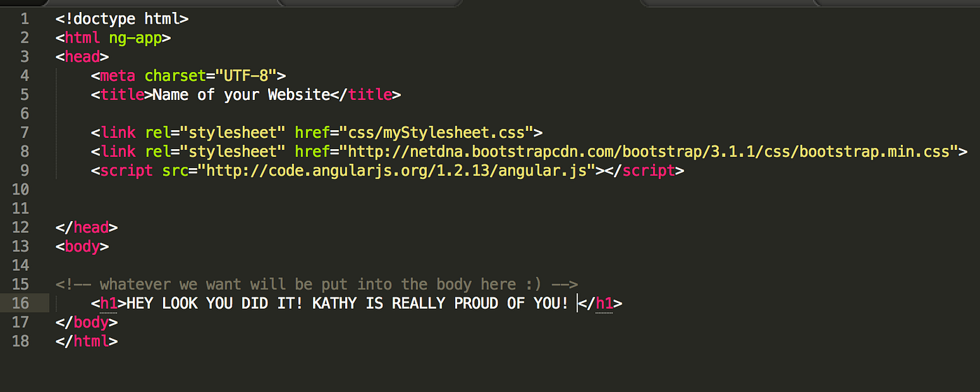Click the opening "title" tag on line 5
This screenshot has width=980, height=392.
pyautogui.click(x=122, y=94)
